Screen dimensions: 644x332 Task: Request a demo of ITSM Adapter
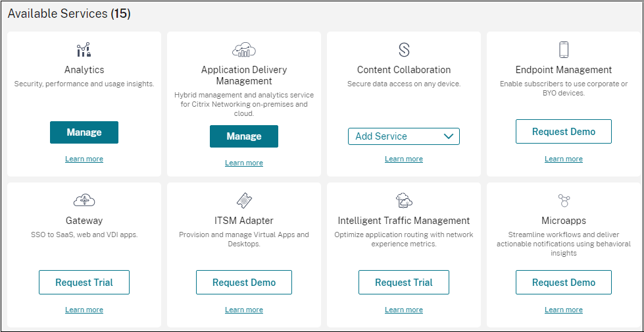tap(244, 283)
